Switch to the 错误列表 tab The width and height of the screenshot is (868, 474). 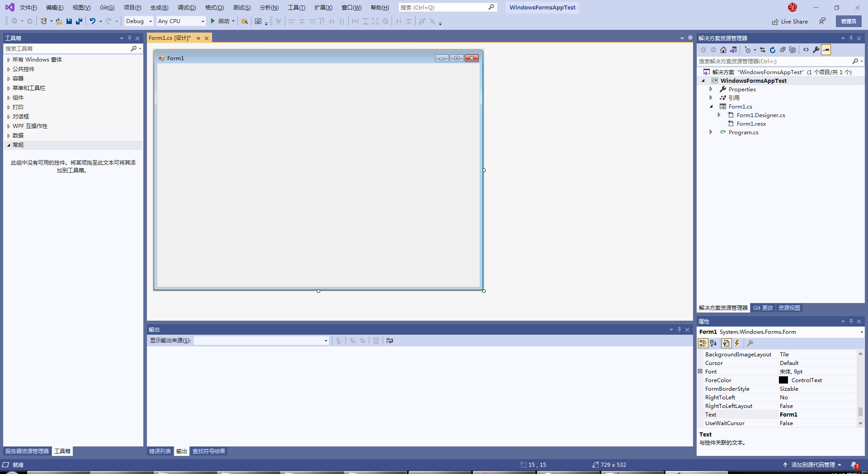160,451
